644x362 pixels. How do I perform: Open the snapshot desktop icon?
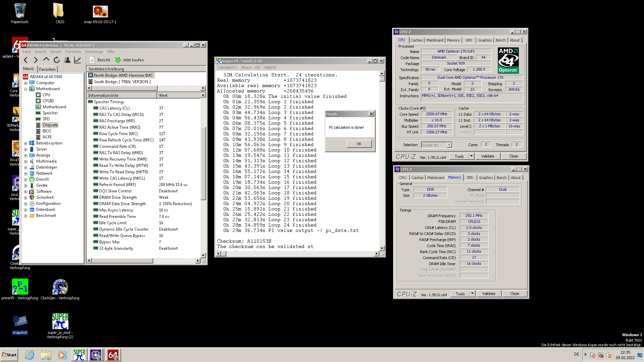coord(20,324)
